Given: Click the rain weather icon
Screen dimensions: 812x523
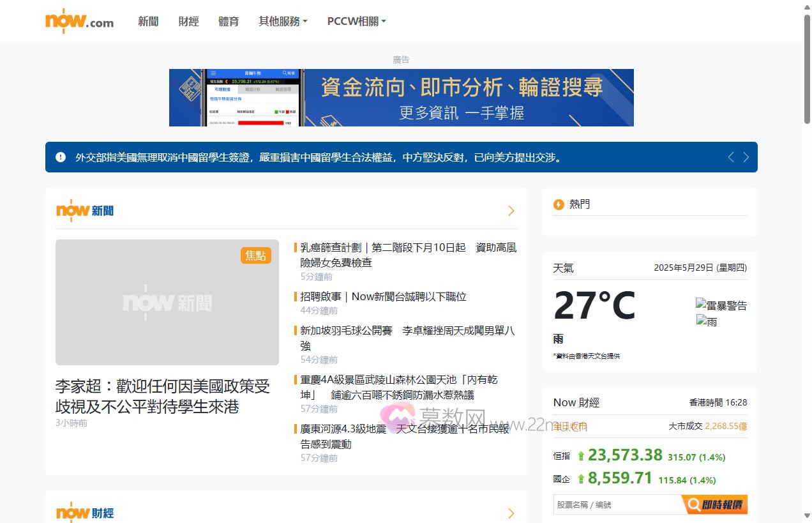Looking at the screenshot, I should (x=707, y=322).
